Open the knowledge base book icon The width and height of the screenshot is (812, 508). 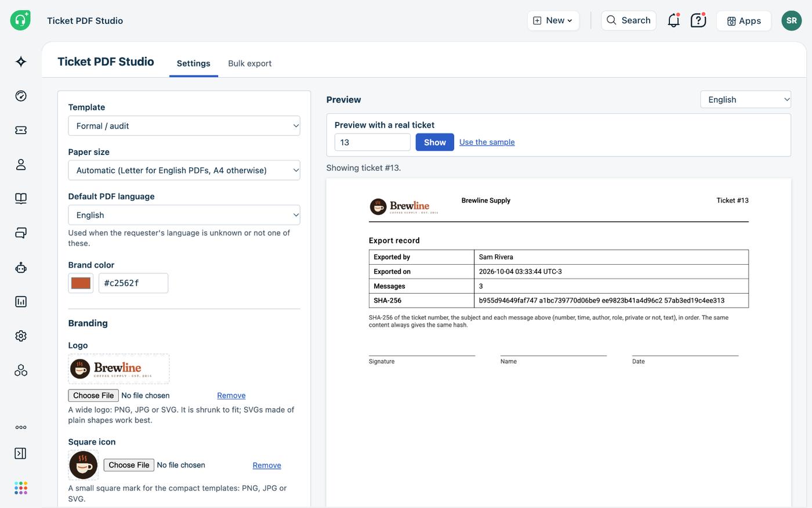[x=21, y=199]
